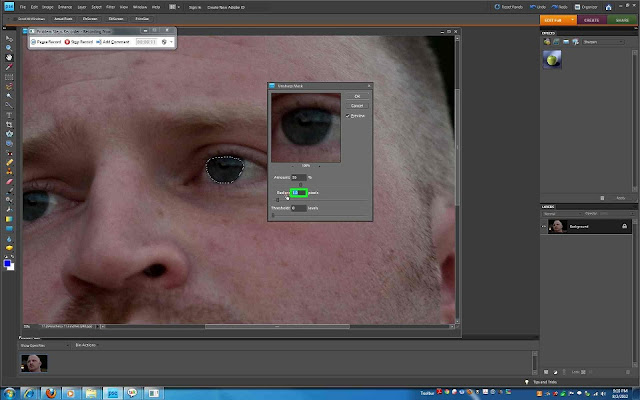Select the Red Eye Removal tool
This screenshot has width=640, height=400.
tap(9, 153)
